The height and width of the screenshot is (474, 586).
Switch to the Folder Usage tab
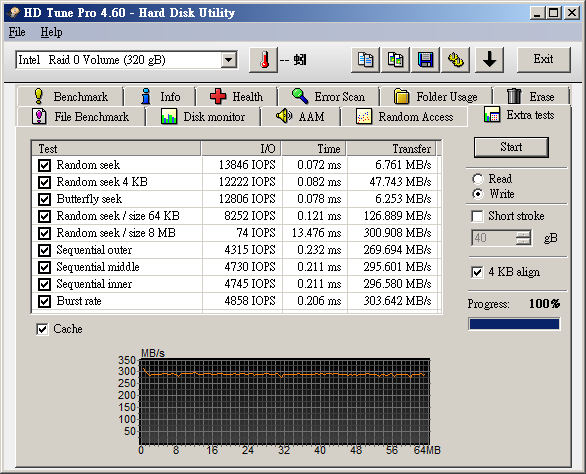436,96
